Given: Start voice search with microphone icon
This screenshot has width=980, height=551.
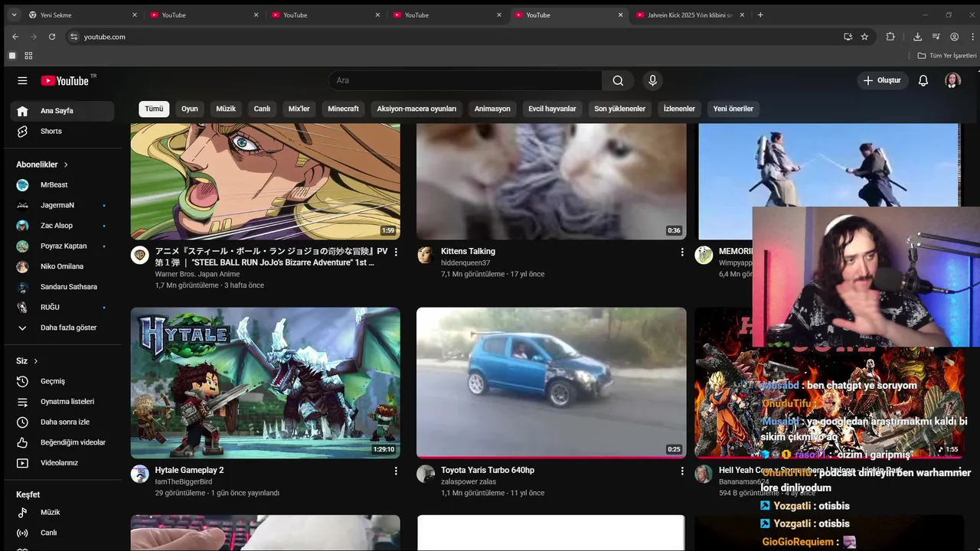Looking at the screenshot, I should click(x=652, y=80).
